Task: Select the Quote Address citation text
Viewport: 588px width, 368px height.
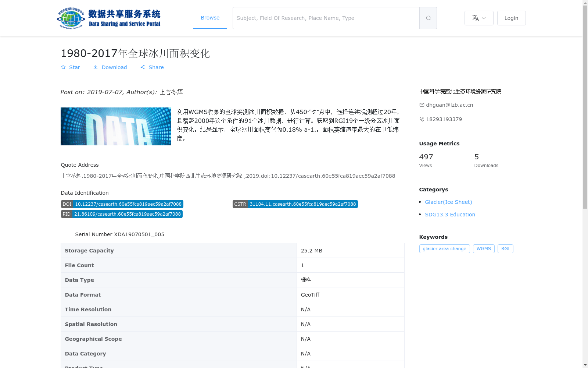Action: [228, 176]
